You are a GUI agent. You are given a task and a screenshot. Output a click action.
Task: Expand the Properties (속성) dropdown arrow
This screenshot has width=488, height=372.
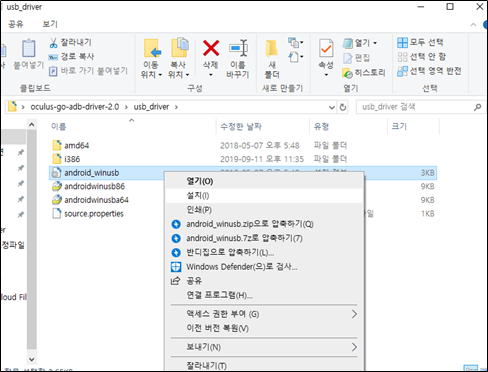(326, 75)
